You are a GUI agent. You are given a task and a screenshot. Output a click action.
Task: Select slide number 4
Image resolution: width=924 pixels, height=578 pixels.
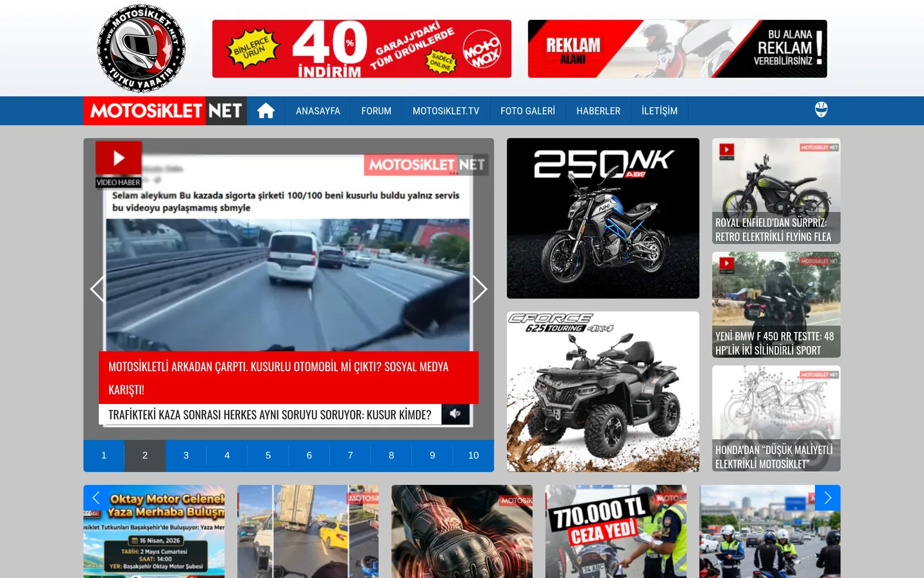[x=227, y=455]
